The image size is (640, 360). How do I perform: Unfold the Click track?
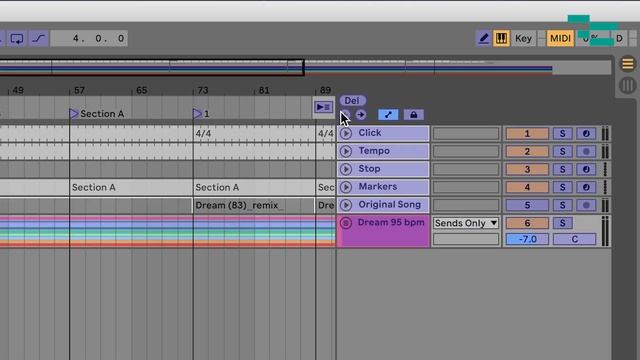(x=346, y=133)
